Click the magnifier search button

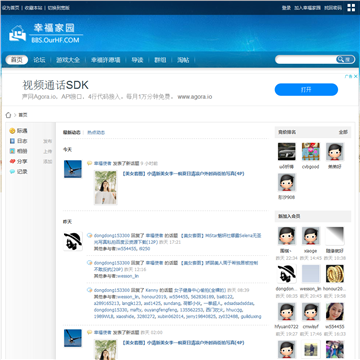[345, 59]
